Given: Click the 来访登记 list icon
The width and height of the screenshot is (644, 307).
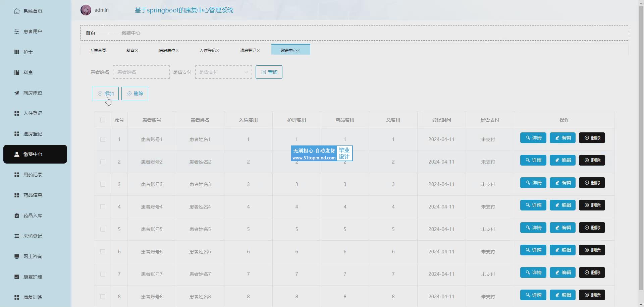Looking at the screenshot, I should (x=17, y=236).
